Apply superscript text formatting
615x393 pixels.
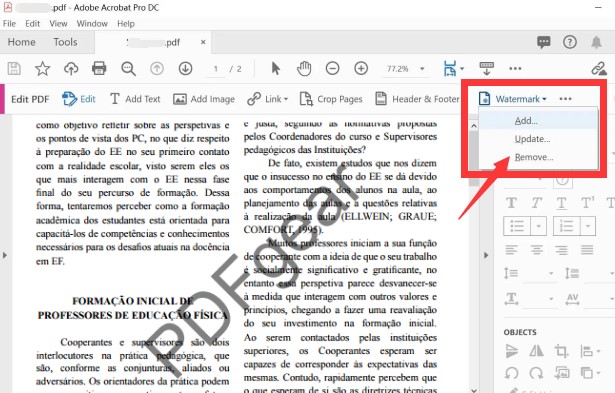(587, 202)
